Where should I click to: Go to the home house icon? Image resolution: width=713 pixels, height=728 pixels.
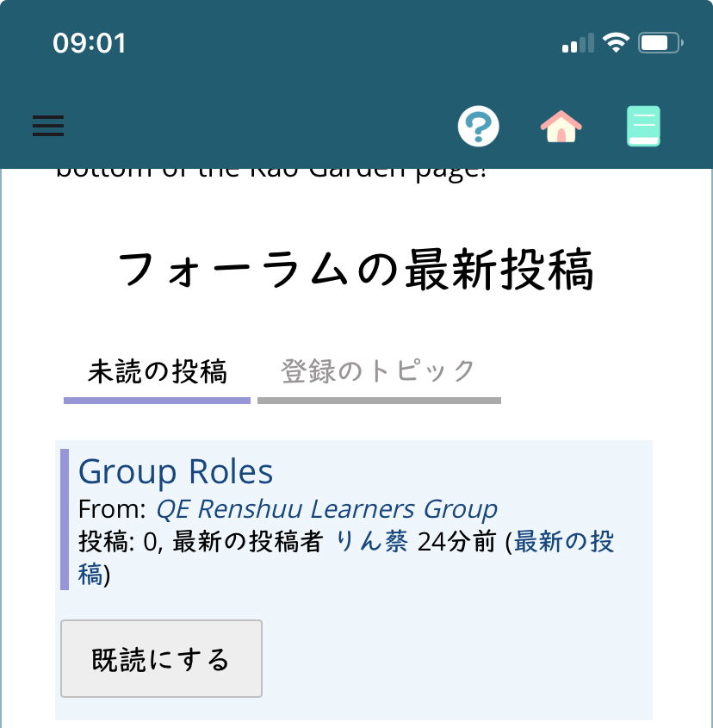tap(561, 127)
